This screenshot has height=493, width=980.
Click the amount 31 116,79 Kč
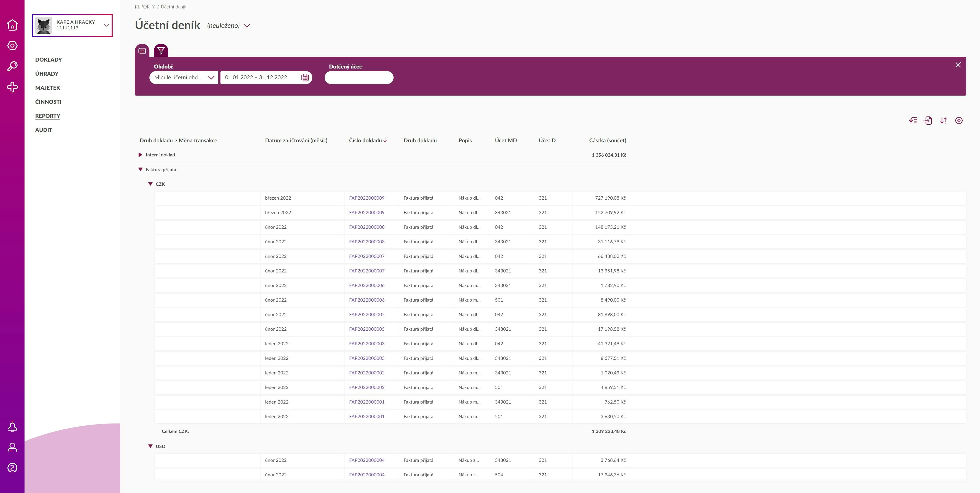(x=612, y=242)
